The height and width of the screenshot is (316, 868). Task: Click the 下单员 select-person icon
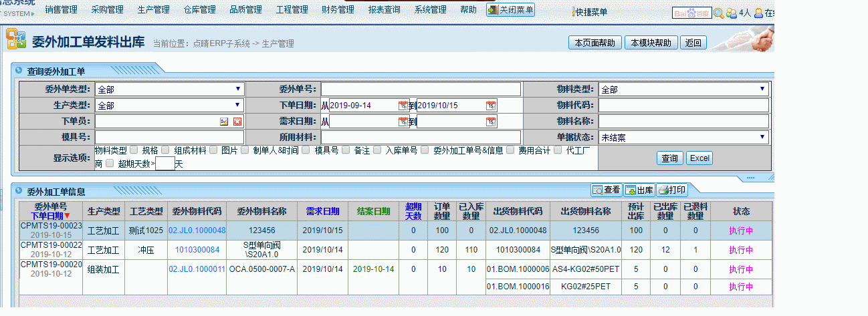(x=224, y=122)
